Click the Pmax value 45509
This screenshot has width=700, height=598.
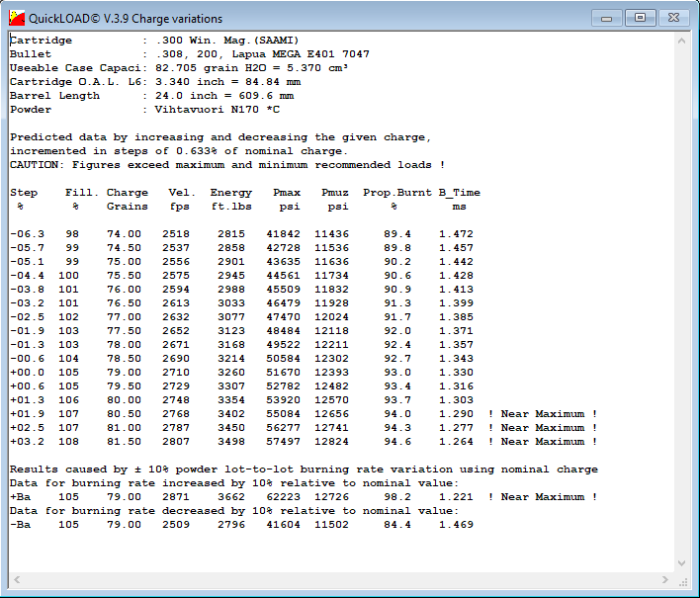[283, 290]
